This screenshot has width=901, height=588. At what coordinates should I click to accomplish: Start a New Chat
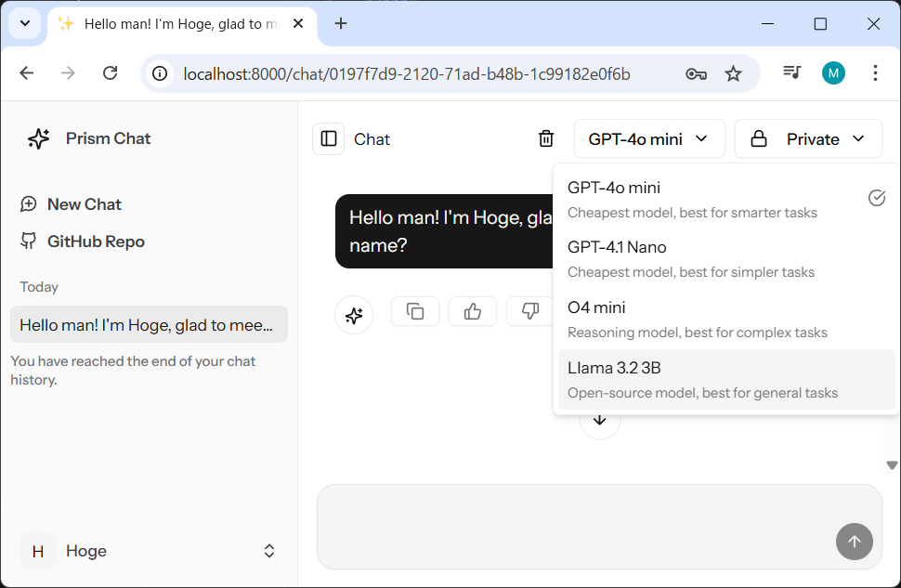(84, 204)
